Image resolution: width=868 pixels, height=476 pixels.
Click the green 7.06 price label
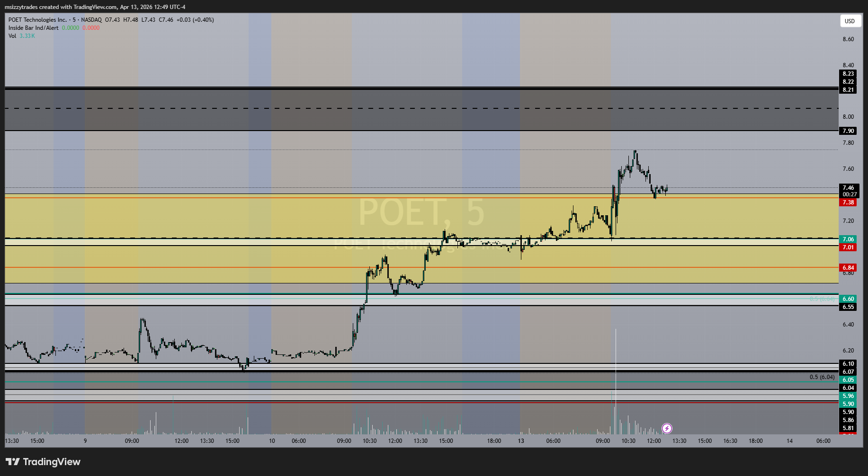[848, 239]
